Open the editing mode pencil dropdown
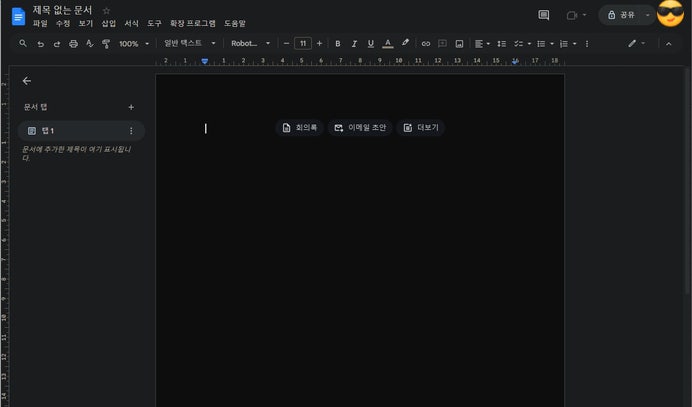The image size is (692, 407). click(636, 43)
